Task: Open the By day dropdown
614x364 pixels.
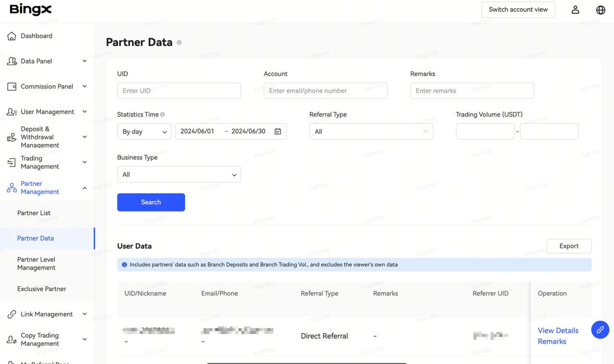Action: click(x=144, y=131)
